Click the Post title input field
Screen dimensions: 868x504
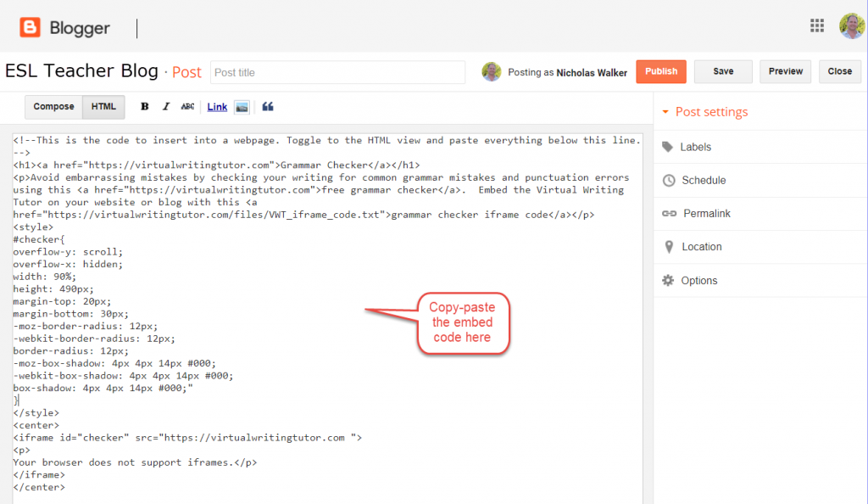(339, 72)
